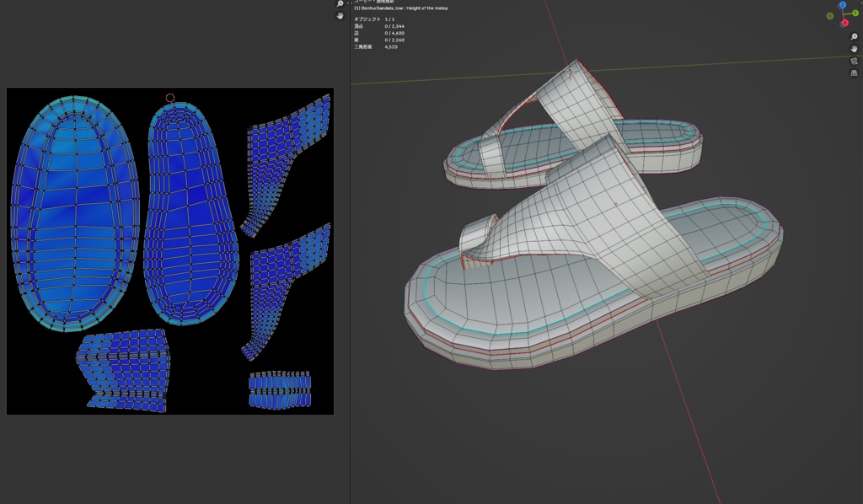Click the red X axis on the navigation gizmo
Viewport: 863px width, 504px height.
point(844,22)
